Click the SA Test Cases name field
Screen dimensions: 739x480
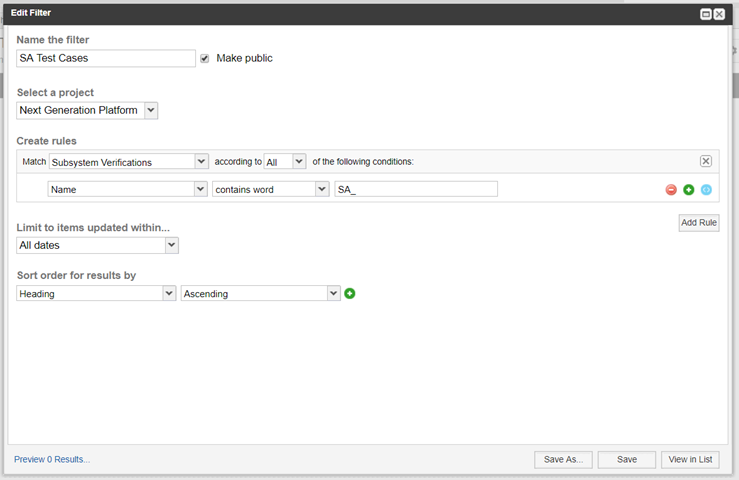click(x=106, y=58)
